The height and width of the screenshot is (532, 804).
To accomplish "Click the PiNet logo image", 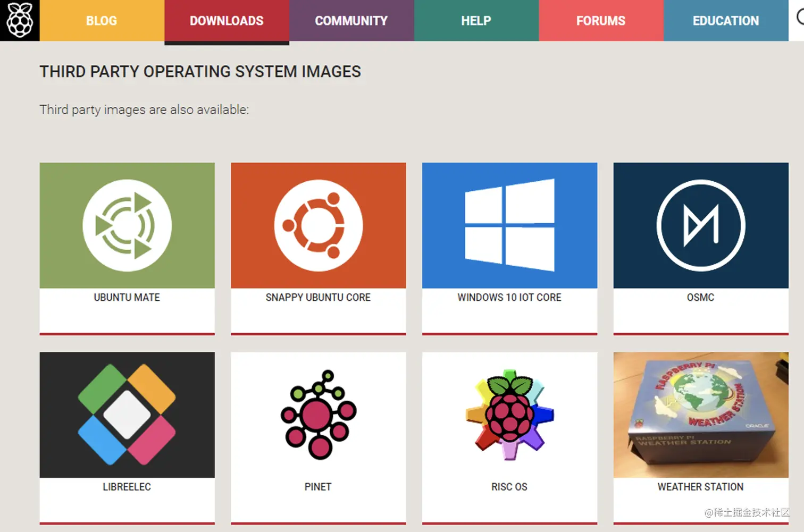I will coord(319,415).
